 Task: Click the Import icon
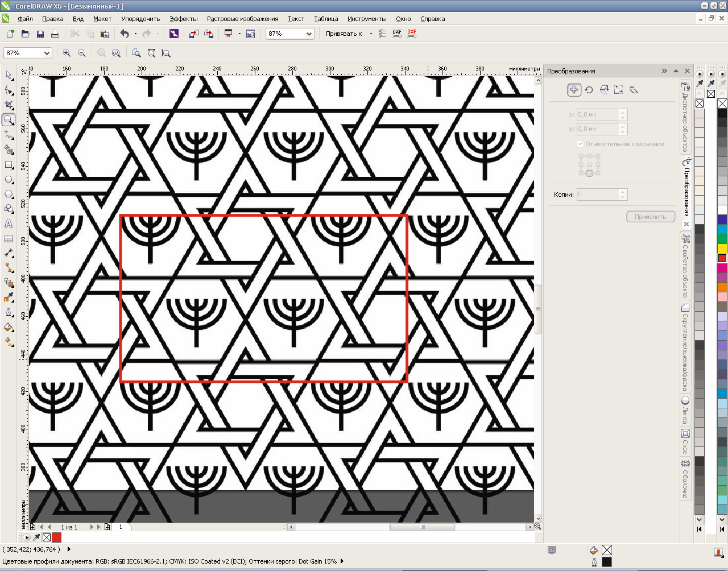(x=194, y=34)
